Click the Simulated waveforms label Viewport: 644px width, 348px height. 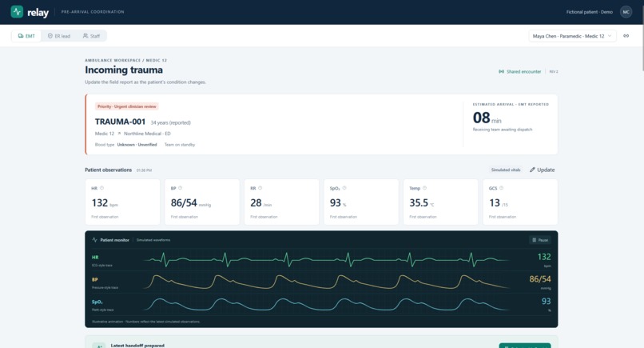pyautogui.click(x=153, y=240)
